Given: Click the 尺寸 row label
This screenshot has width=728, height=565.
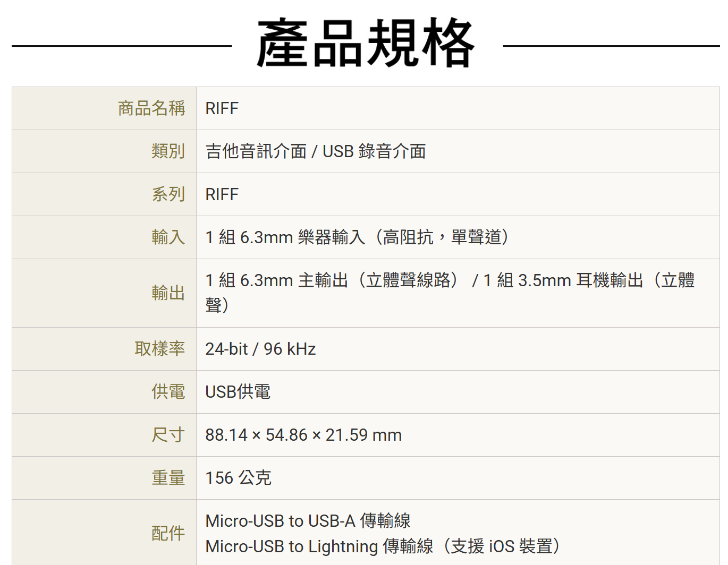Looking at the screenshot, I should click(168, 435).
